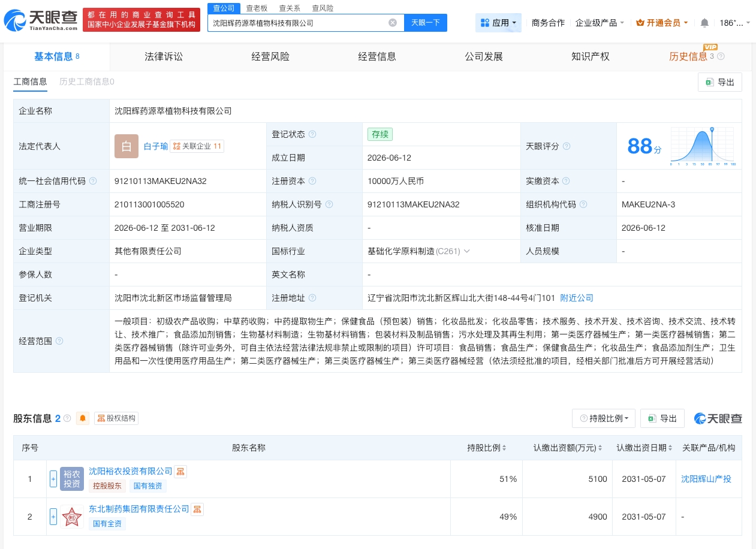
Task: Open the 附近公司 link
Action: [x=577, y=298]
